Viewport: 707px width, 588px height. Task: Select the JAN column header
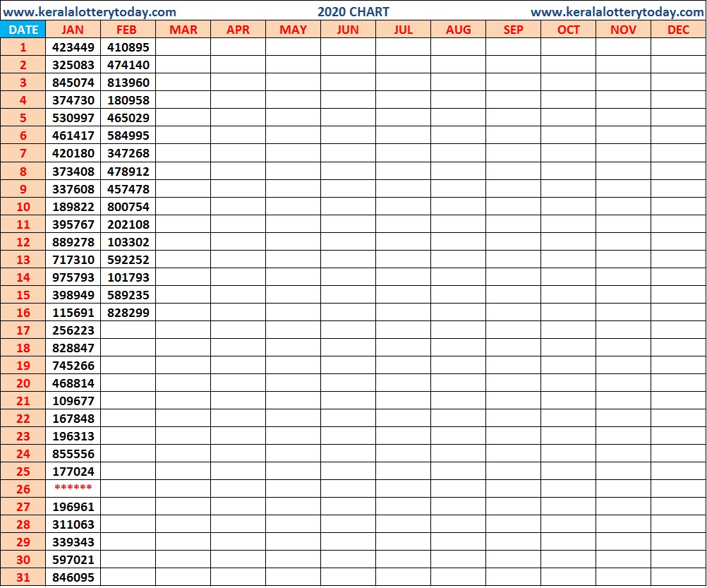tap(72, 30)
